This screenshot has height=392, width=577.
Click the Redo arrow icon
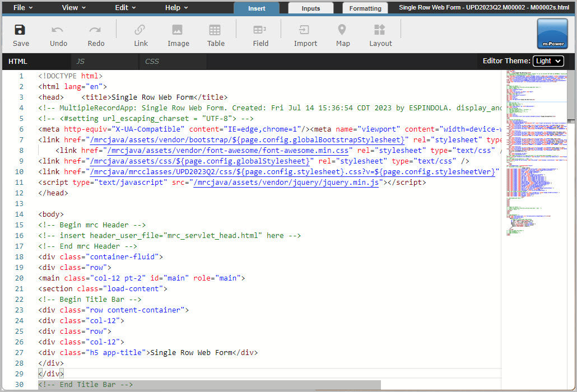(x=95, y=30)
